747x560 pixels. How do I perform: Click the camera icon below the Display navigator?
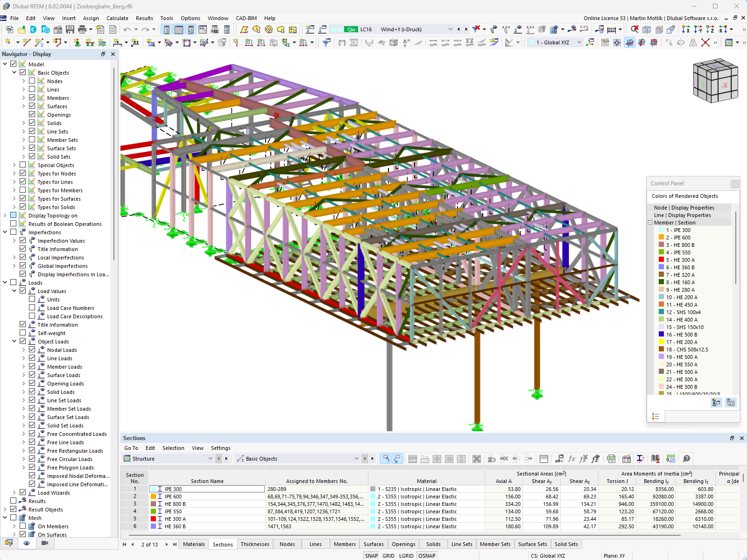(45, 543)
